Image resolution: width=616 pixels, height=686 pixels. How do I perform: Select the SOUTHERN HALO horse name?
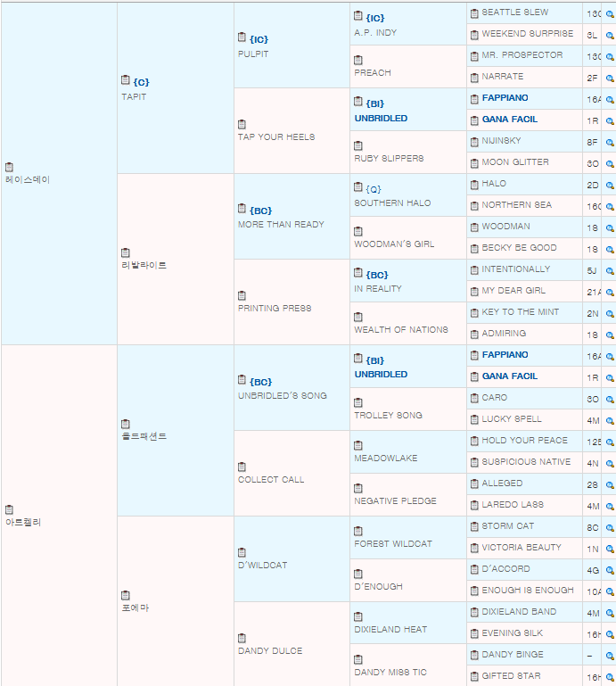click(x=392, y=203)
